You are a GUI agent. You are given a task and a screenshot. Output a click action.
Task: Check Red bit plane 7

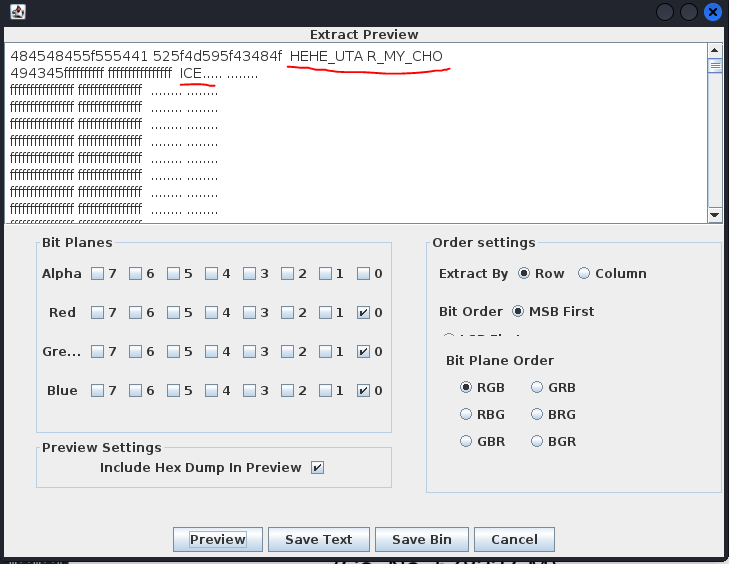pyautogui.click(x=97, y=313)
